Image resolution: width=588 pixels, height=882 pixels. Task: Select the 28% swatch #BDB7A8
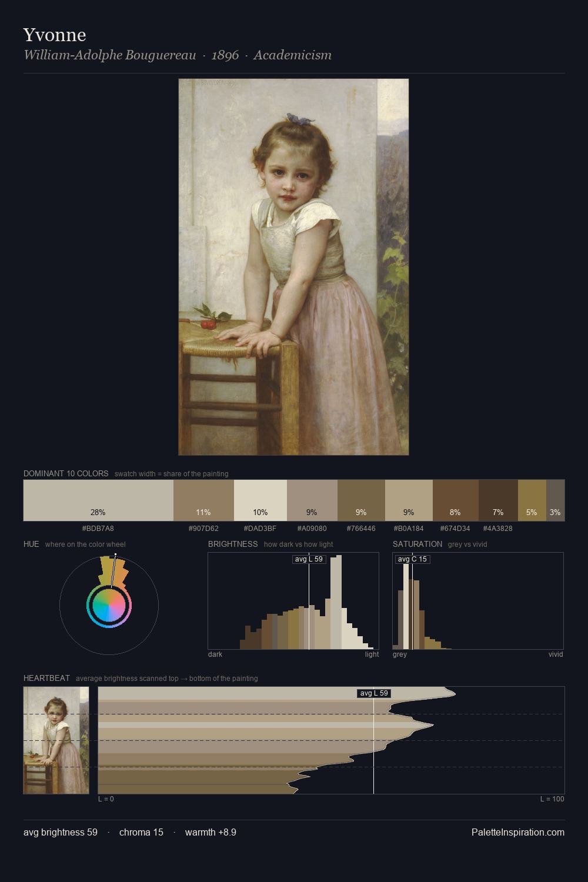(x=98, y=500)
